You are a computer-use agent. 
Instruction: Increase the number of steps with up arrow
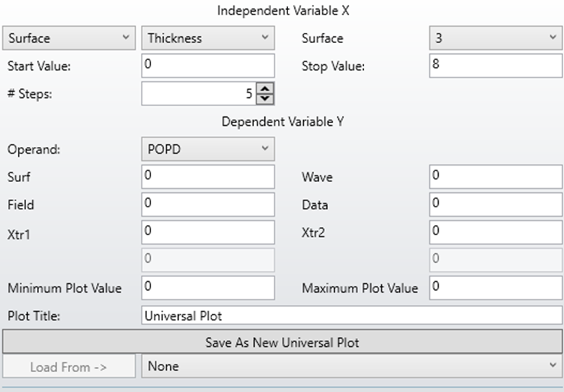coord(265,89)
